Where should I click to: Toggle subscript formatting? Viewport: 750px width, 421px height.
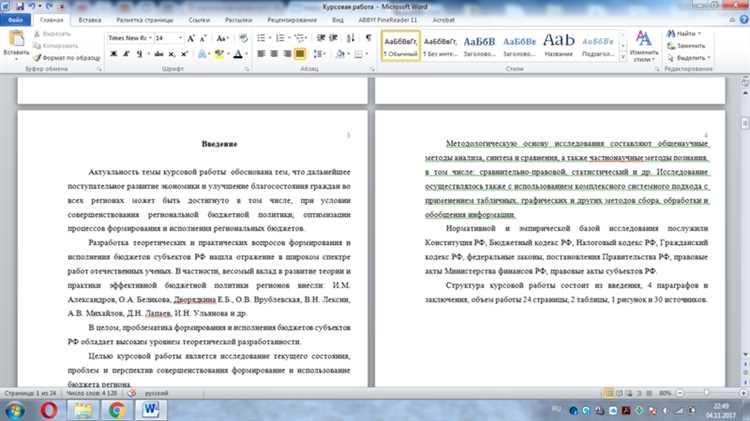[x=172, y=54]
